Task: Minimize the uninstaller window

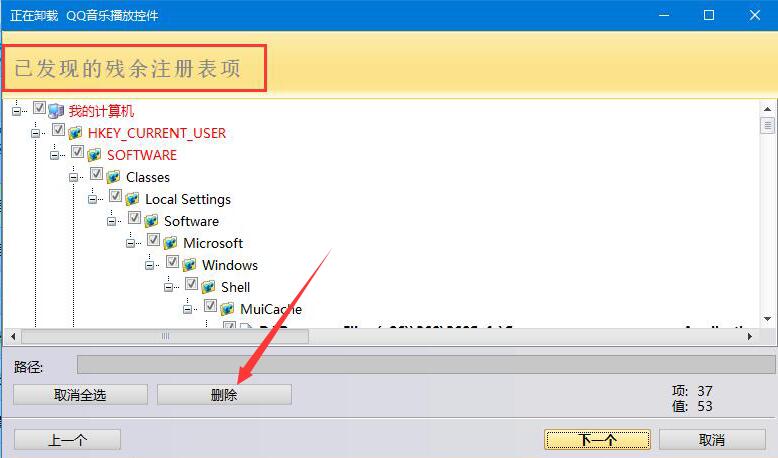Action: [664, 15]
